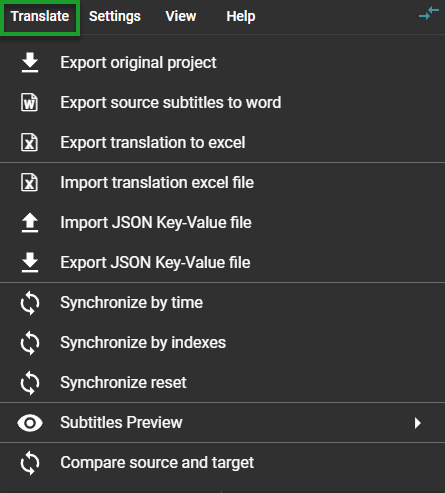The image size is (445, 493).
Task: Click the download icon for Export JSON Key-Value
Action: click(30, 262)
